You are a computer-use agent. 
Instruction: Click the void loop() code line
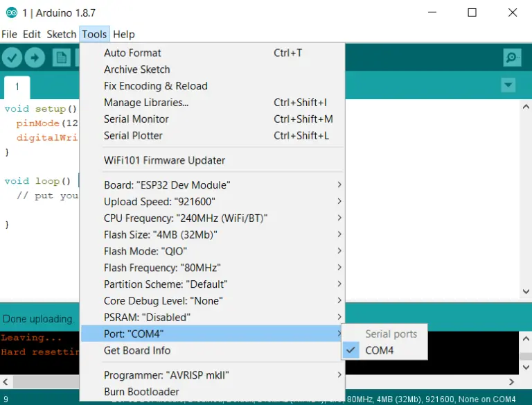tap(37, 181)
